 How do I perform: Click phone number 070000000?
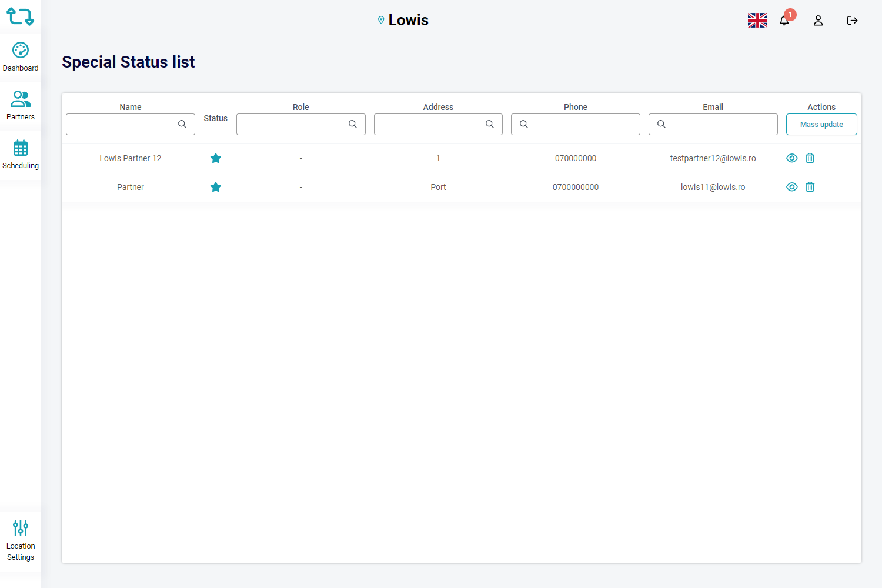(x=576, y=158)
